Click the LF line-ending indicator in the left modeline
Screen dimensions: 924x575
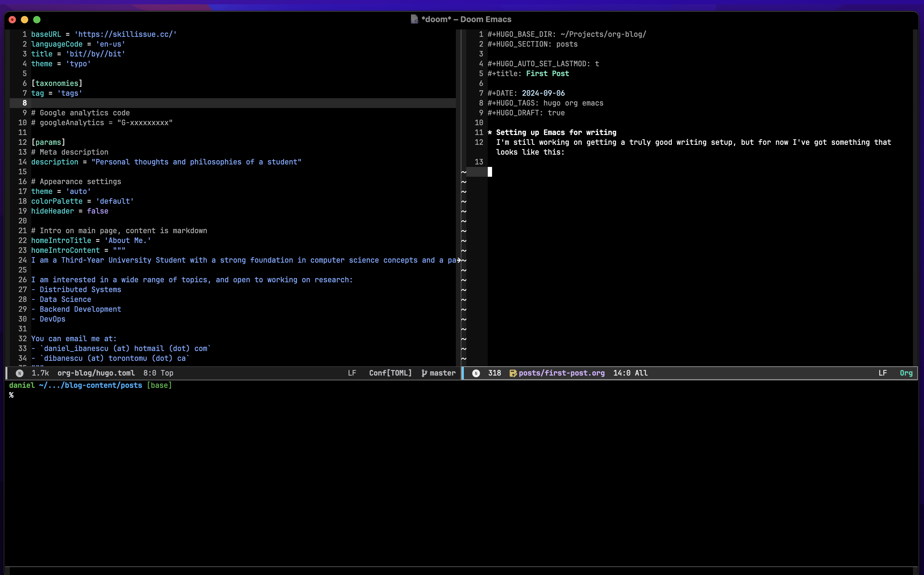coord(352,373)
